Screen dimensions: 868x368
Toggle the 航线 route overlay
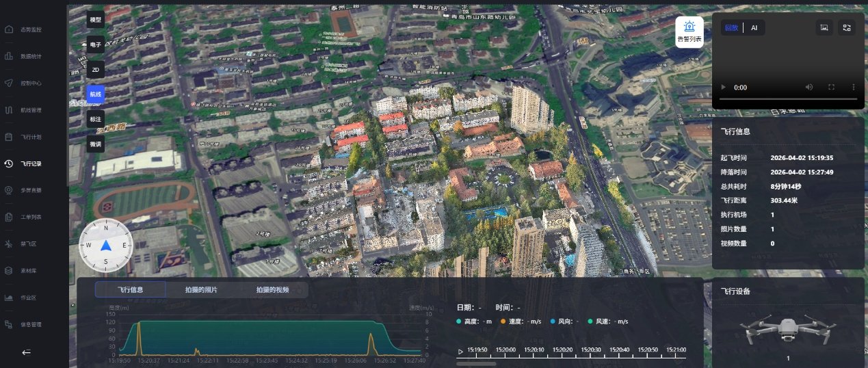(95, 94)
